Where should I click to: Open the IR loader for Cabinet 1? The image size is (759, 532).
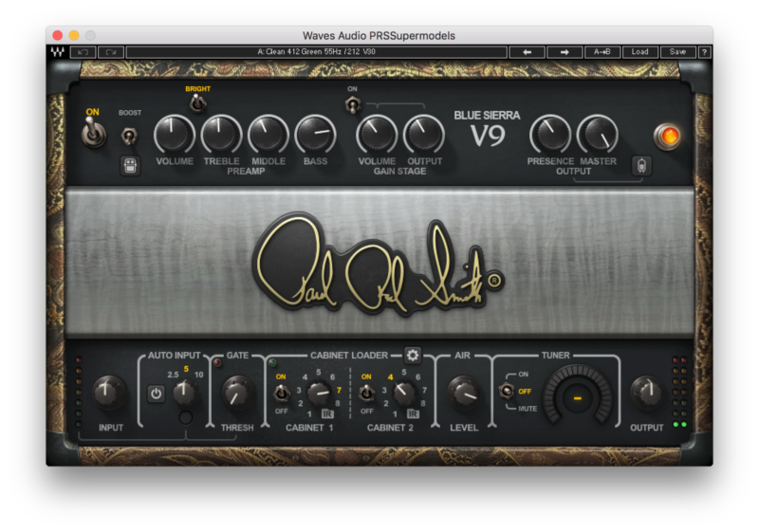coord(327,414)
